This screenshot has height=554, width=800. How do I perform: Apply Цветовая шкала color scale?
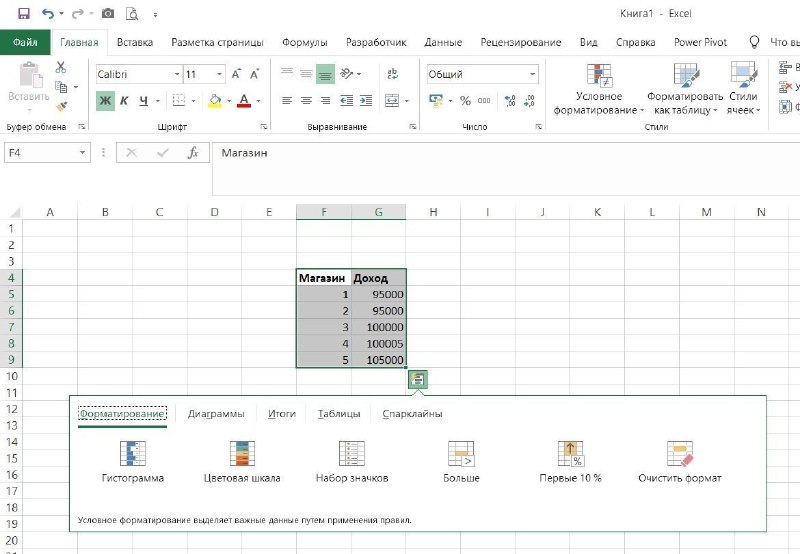pos(242,462)
